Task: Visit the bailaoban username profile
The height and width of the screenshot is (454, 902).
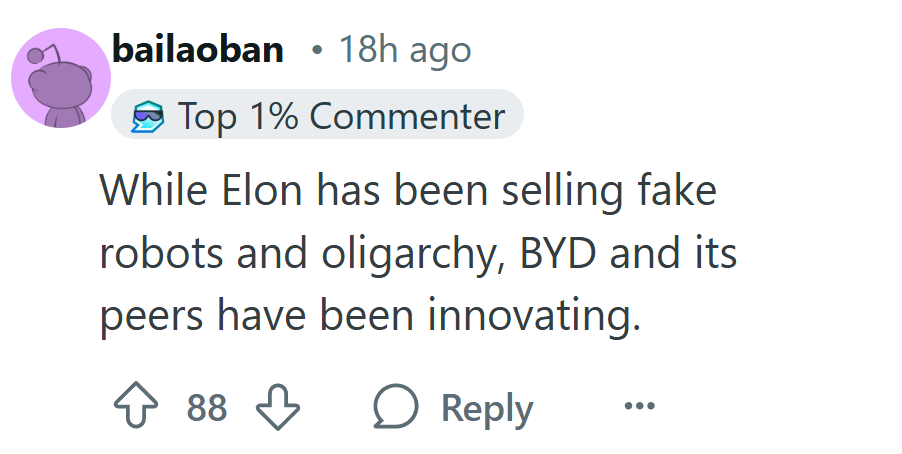Action: (x=198, y=49)
